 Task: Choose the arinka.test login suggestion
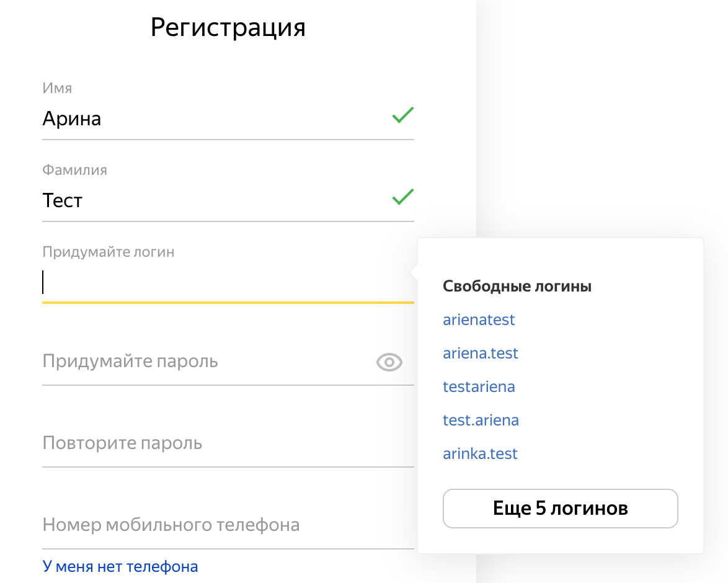pos(480,454)
